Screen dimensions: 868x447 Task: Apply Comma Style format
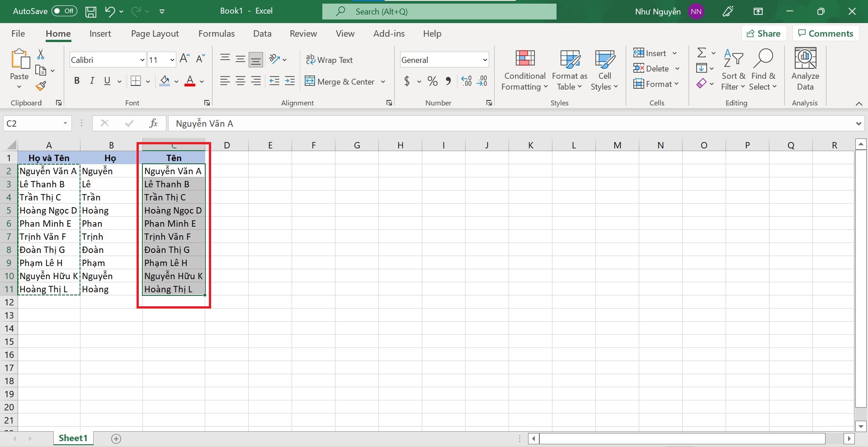click(x=448, y=81)
